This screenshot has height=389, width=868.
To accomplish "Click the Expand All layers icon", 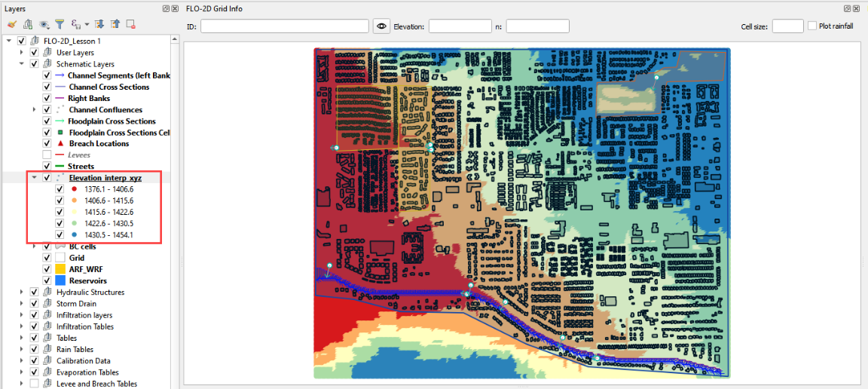I will coord(99,25).
